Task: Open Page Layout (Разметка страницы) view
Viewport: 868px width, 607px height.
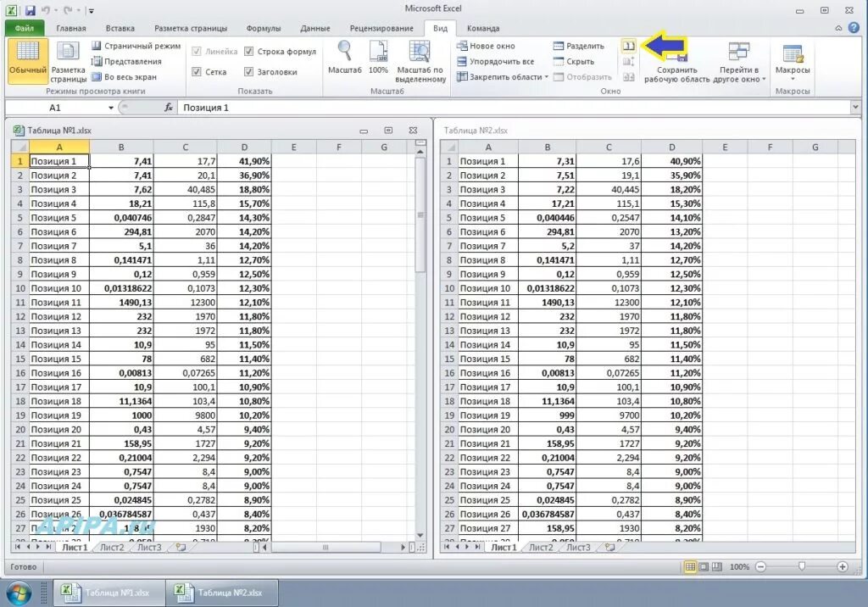Action: [x=68, y=62]
